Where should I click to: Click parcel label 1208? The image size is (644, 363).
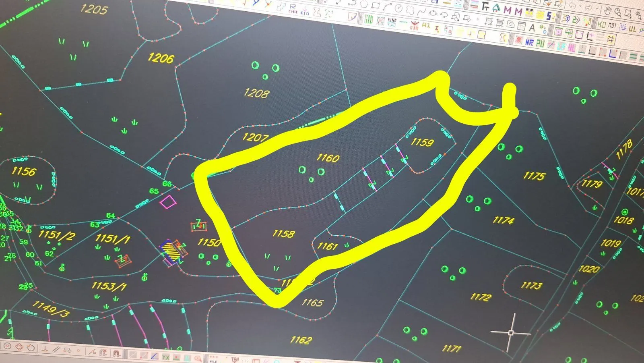(257, 93)
